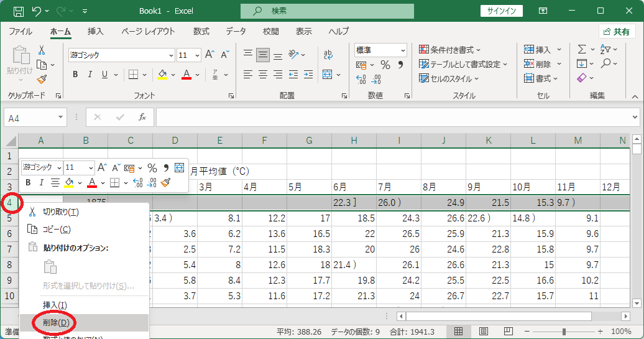Save the workbook with the floppy disk icon
The image size is (644, 339).
(19, 11)
